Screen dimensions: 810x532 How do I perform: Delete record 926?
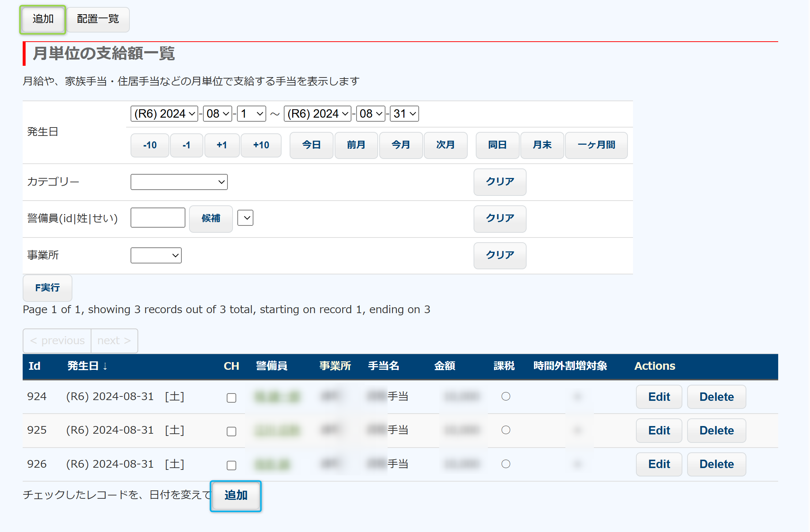pos(716,464)
